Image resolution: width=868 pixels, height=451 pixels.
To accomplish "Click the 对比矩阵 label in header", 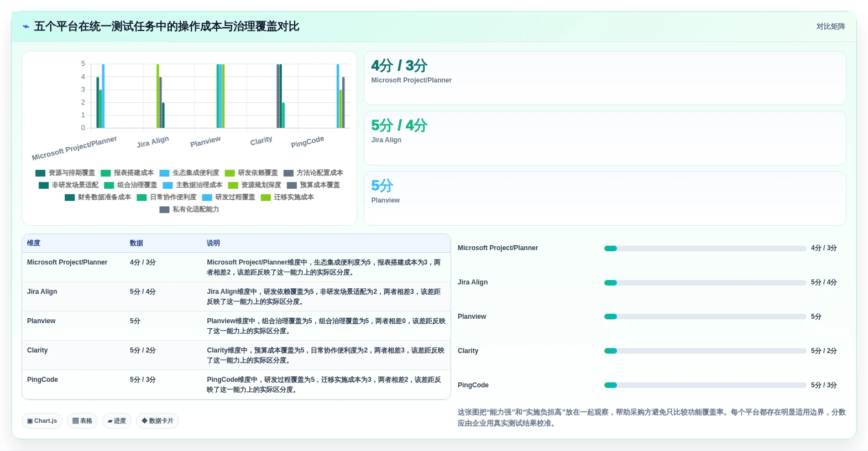I will tap(830, 27).
